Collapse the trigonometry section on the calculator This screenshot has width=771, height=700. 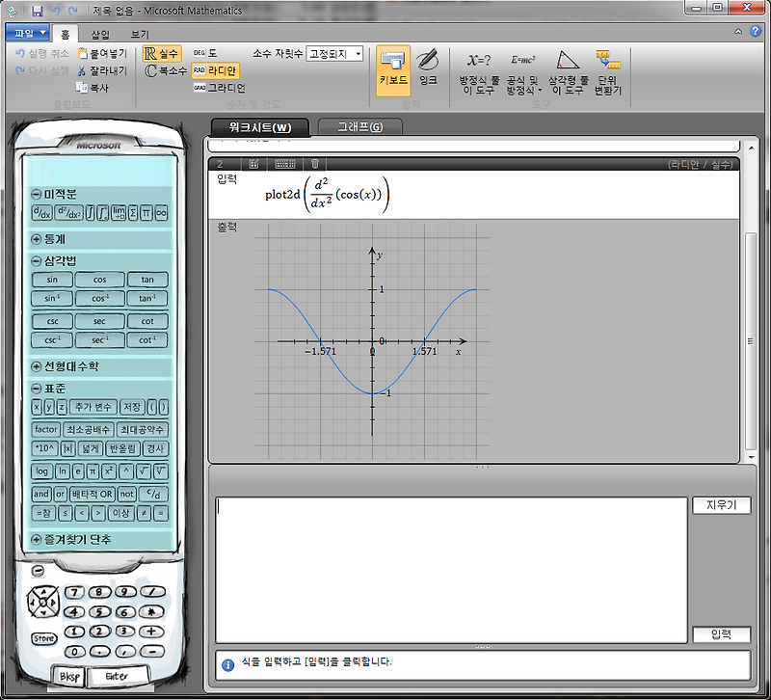pyautogui.click(x=36, y=260)
